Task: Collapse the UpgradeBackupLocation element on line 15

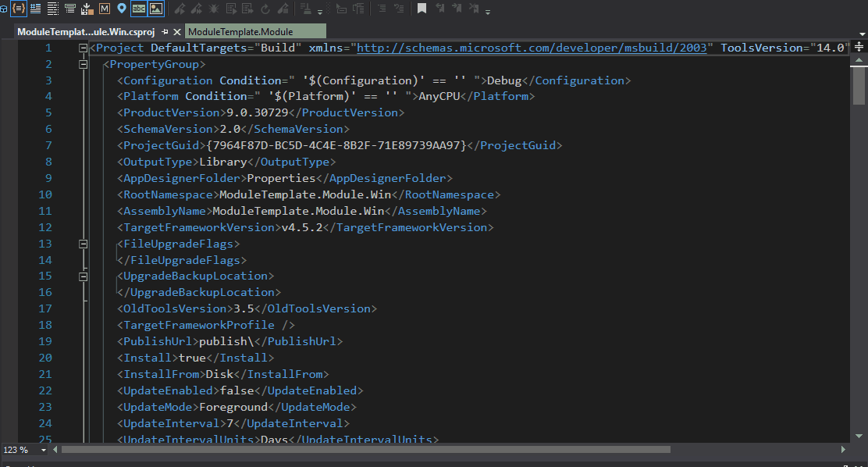Action: click(x=83, y=276)
